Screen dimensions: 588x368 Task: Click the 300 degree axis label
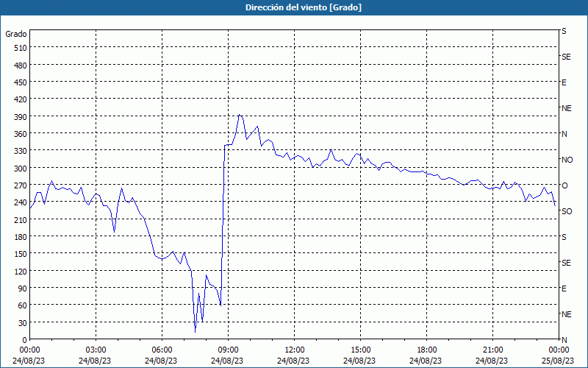[x=21, y=169]
